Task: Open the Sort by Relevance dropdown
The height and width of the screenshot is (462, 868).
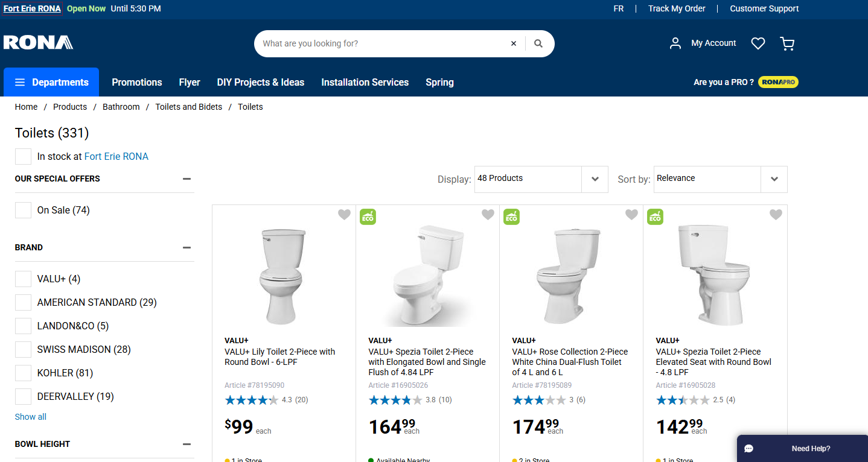Action: pyautogui.click(x=721, y=179)
